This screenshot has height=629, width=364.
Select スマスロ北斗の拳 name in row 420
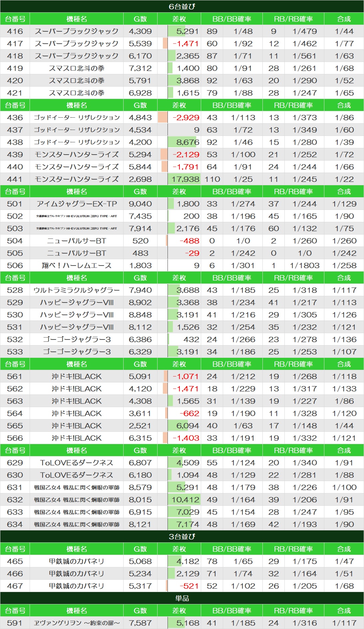click(77, 81)
